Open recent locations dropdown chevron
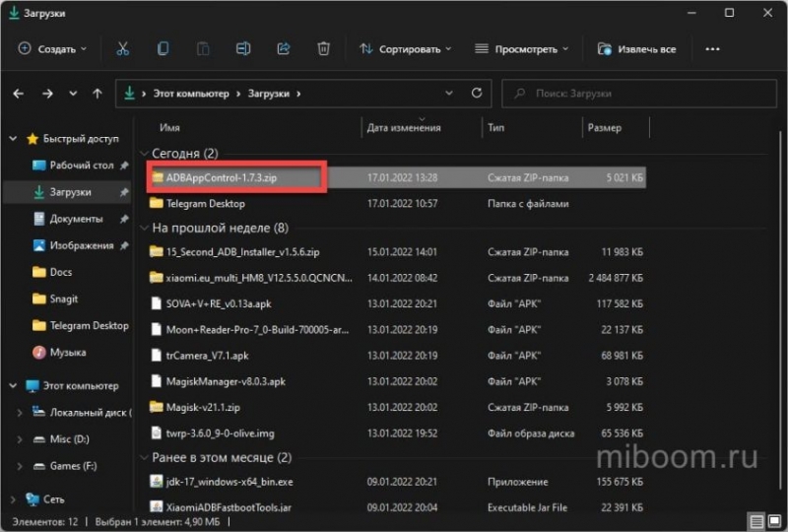Viewport: 788px width, 532px height. tap(73, 94)
